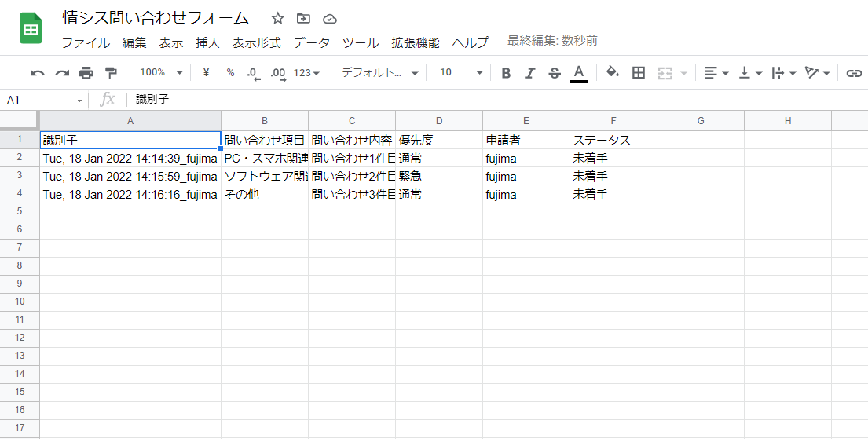
Task: Select the cell ステータス
Action: 613,140
